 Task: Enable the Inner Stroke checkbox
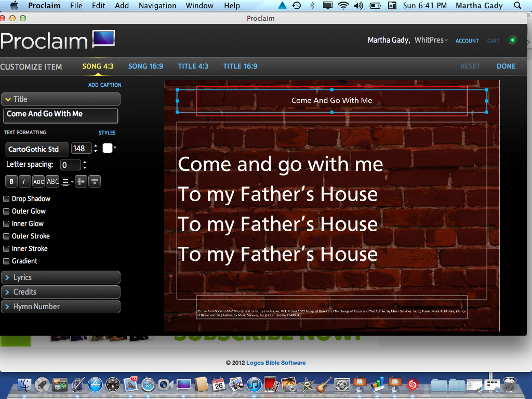click(6, 249)
